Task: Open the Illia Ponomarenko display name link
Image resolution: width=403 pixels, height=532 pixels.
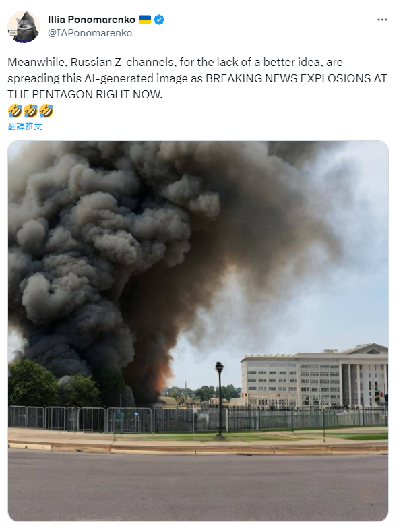Action: [x=92, y=20]
